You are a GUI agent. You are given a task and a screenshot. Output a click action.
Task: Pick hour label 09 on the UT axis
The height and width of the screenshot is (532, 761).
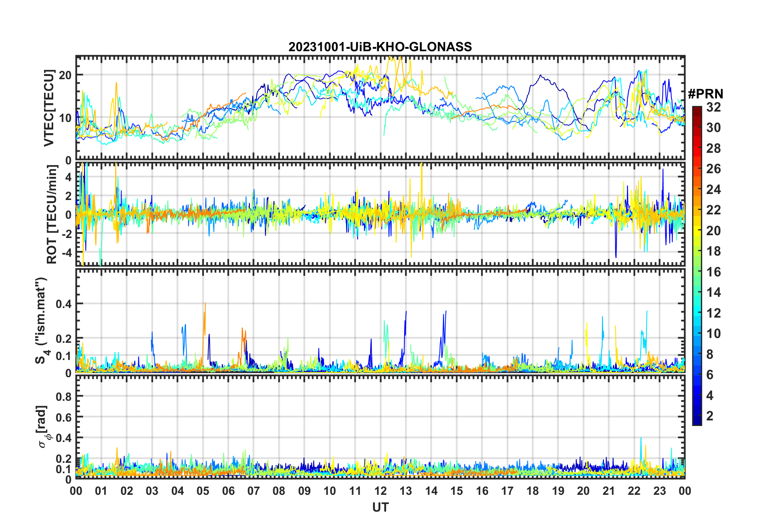tap(304, 491)
